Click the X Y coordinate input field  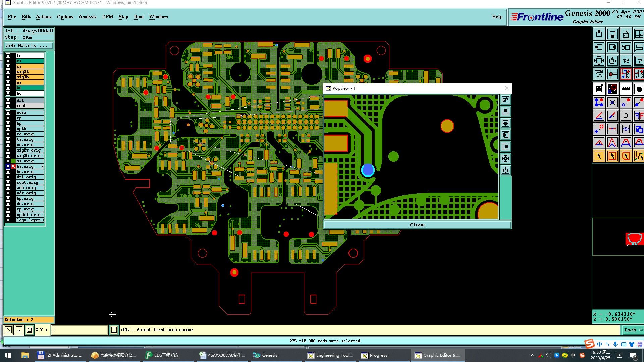[x=80, y=330]
